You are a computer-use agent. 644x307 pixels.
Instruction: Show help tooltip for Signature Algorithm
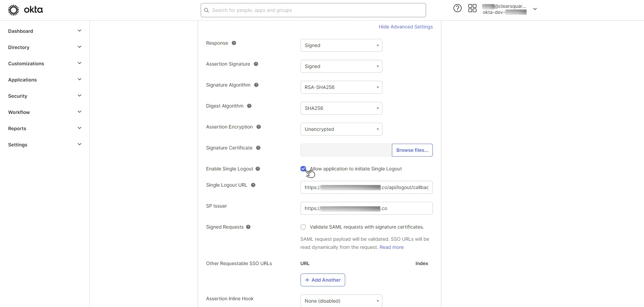coord(256,85)
